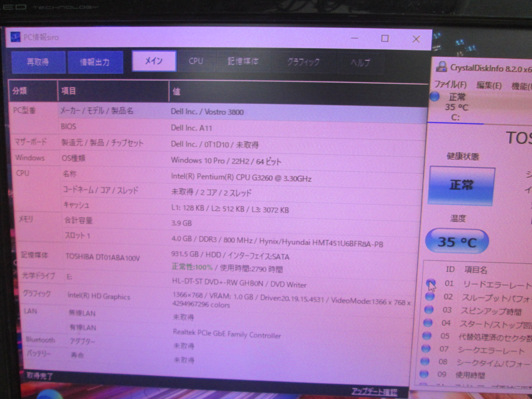The height and width of the screenshot is (399, 532).
Task: Open the ヘルプ tab
Action: pos(360,63)
